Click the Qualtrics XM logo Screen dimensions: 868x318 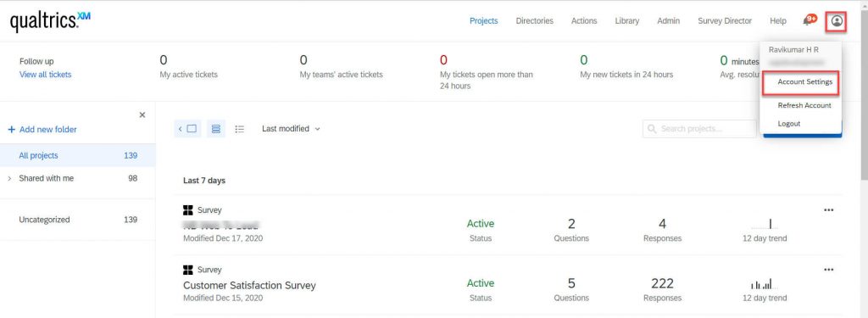tap(50, 21)
